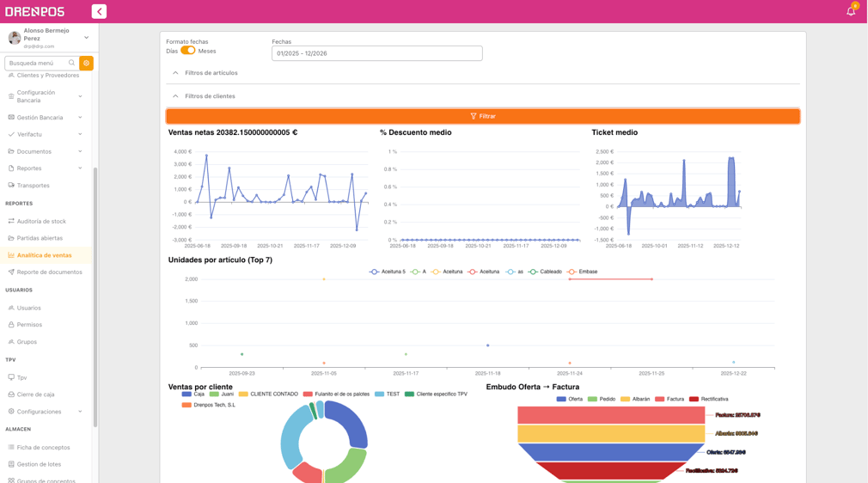Open the Tpv sidebar entry
Image resolution: width=868 pixels, height=483 pixels.
(21, 378)
